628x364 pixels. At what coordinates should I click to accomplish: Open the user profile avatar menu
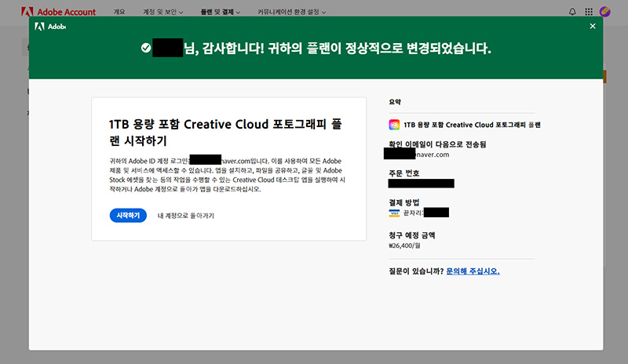pyautogui.click(x=604, y=12)
